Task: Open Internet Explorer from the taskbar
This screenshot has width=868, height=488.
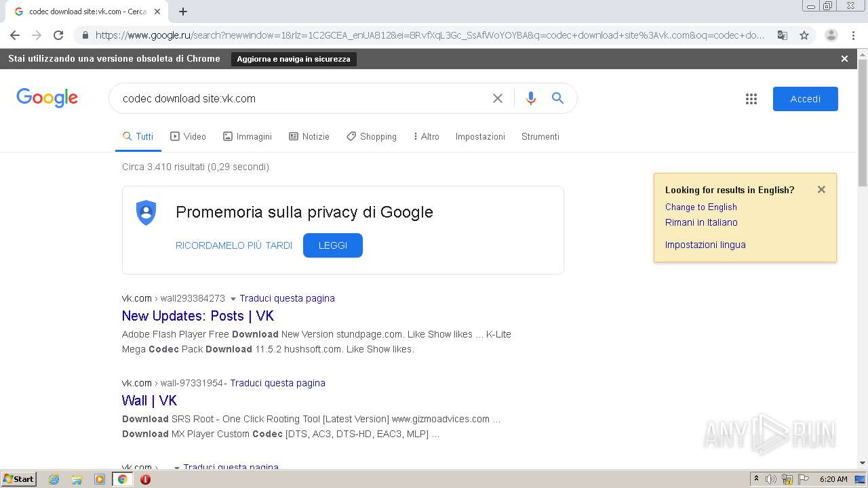Action: coord(54,479)
